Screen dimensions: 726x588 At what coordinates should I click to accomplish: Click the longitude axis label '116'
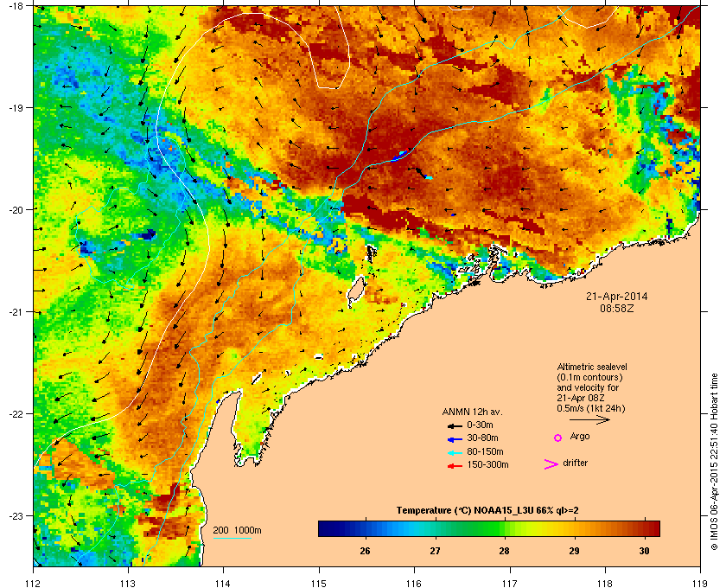(414, 583)
